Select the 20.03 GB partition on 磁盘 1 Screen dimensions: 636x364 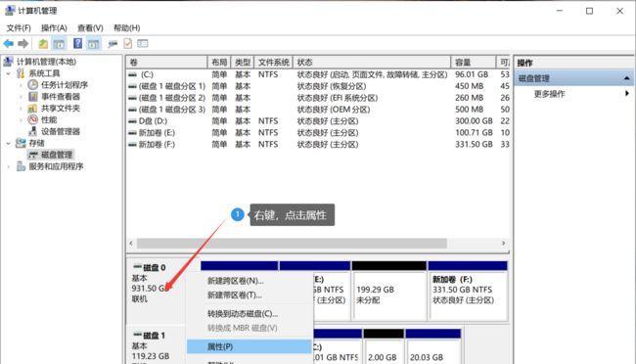pyautogui.click(x=433, y=347)
